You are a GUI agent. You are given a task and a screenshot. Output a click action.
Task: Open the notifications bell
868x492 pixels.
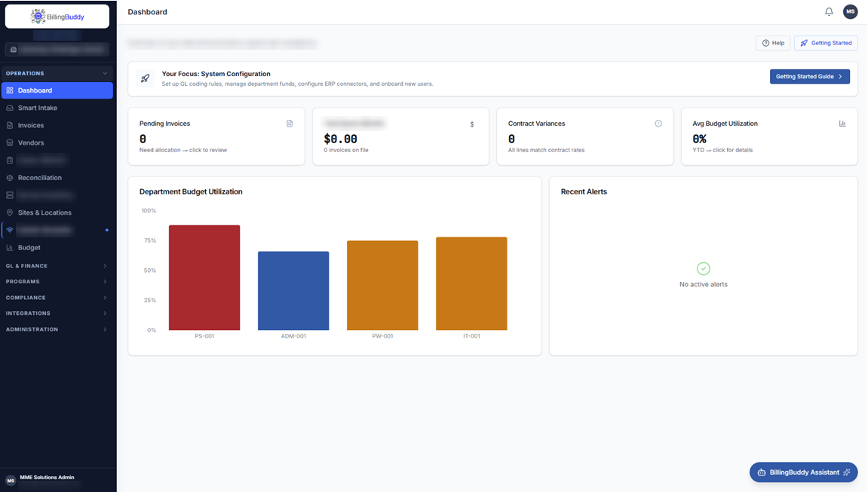pyautogui.click(x=829, y=11)
